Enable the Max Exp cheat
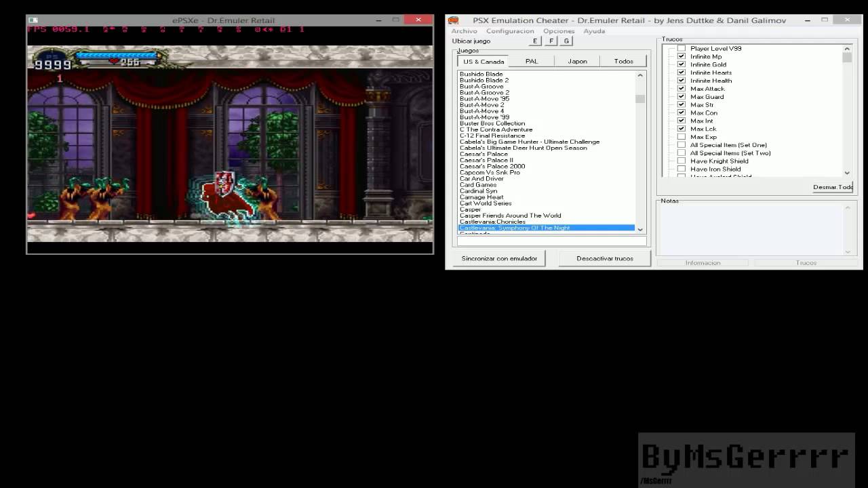 point(682,137)
